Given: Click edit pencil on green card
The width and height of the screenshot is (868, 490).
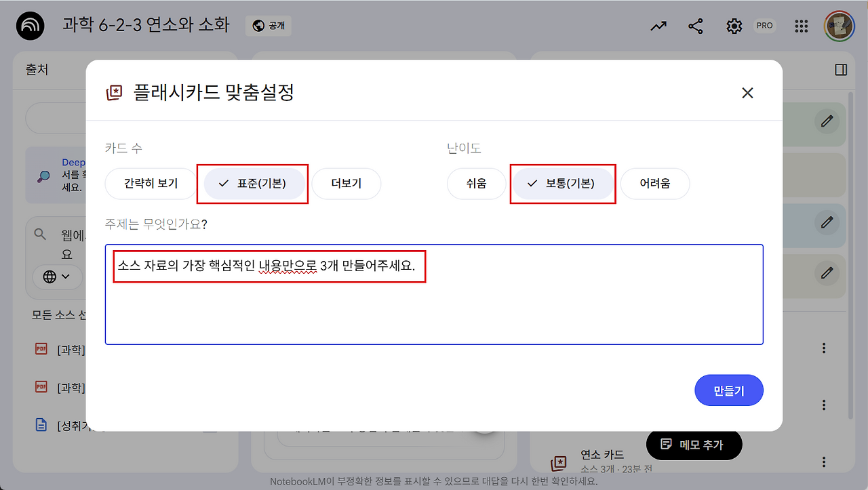Looking at the screenshot, I should (x=827, y=121).
